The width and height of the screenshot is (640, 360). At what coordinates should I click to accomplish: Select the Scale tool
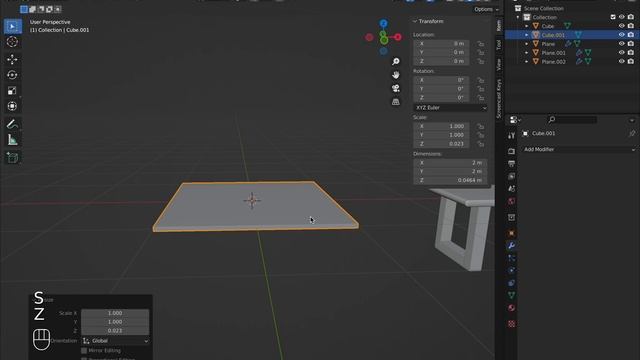click(x=12, y=91)
